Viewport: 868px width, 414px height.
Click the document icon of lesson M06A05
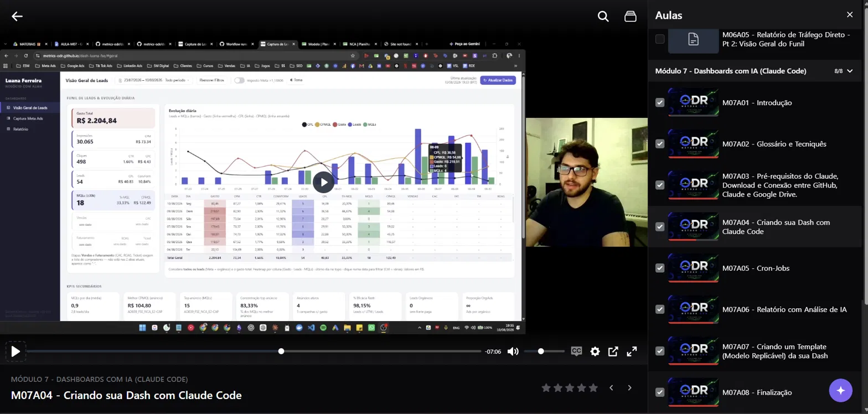click(x=693, y=39)
